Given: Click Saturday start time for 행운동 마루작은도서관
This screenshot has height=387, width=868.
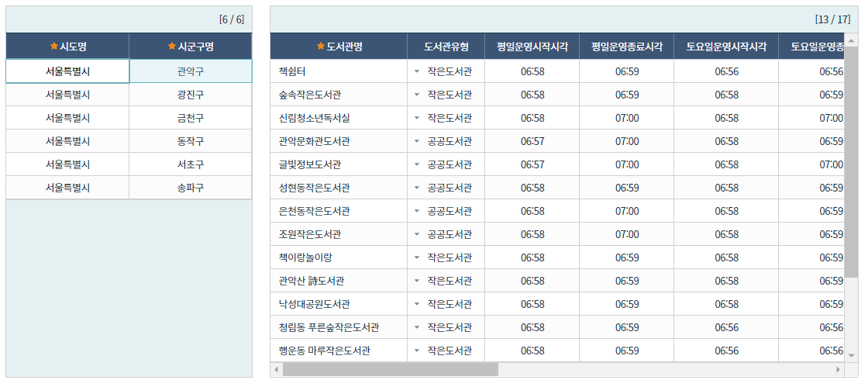Looking at the screenshot, I should tap(726, 351).
